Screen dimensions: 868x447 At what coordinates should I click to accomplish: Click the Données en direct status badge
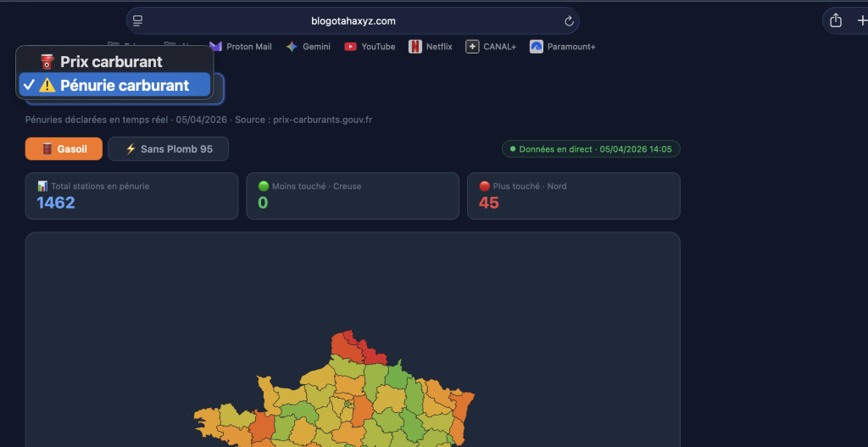(x=591, y=149)
